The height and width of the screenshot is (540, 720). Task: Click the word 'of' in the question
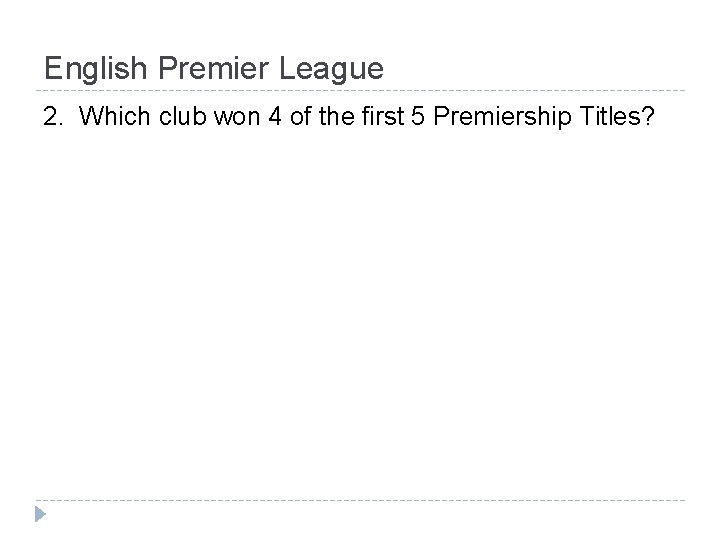tap(300, 116)
